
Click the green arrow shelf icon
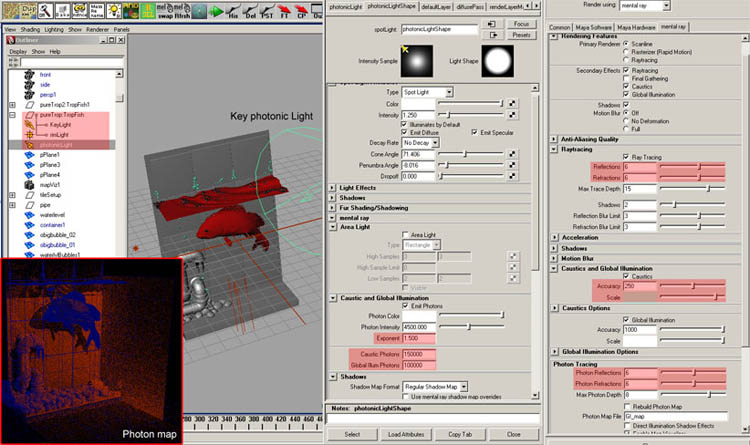click(x=217, y=11)
